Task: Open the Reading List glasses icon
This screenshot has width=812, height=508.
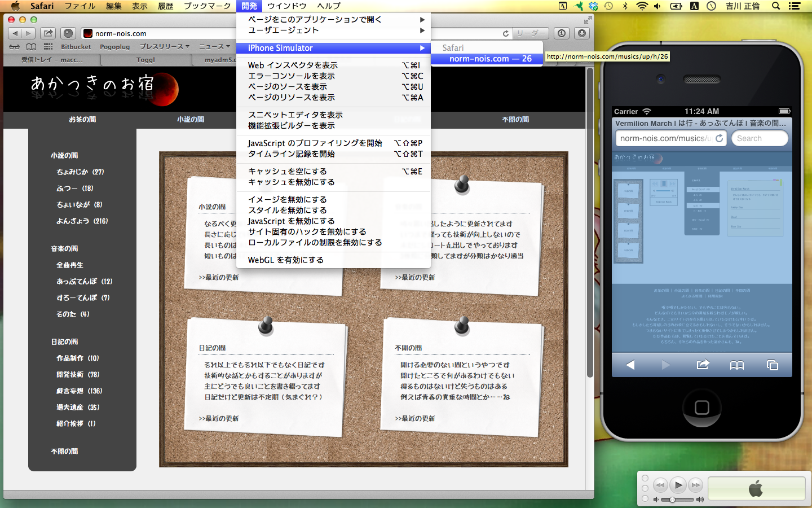Action: tap(15, 47)
